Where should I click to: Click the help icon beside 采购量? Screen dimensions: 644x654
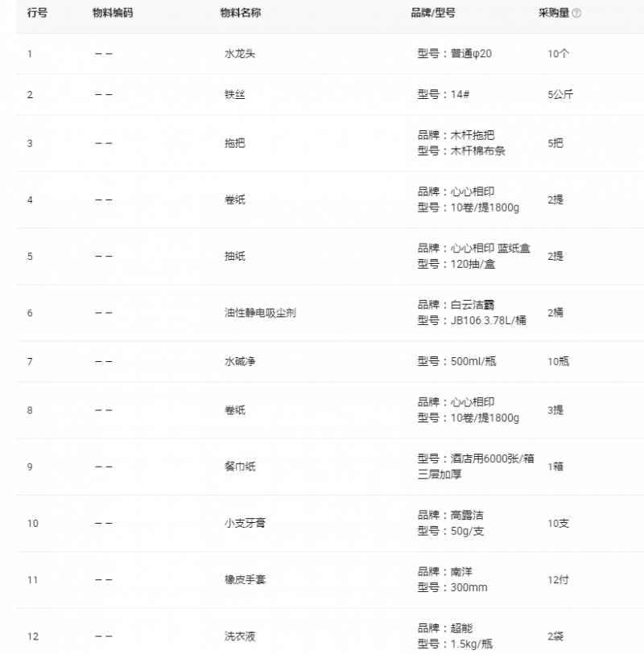(576, 14)
